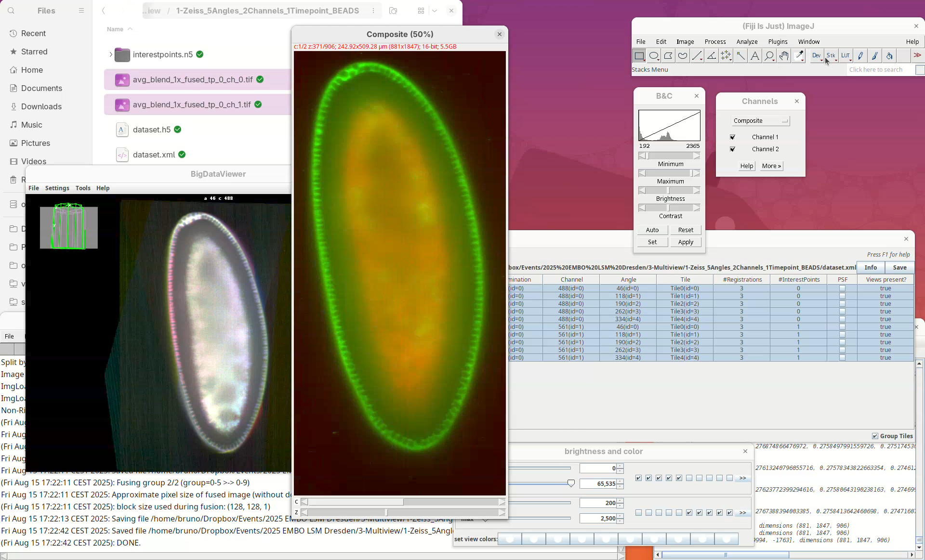The width and height of the screenshot is (925, 560).
Task: Select the Hand scrolling tool
Action: 783,56
